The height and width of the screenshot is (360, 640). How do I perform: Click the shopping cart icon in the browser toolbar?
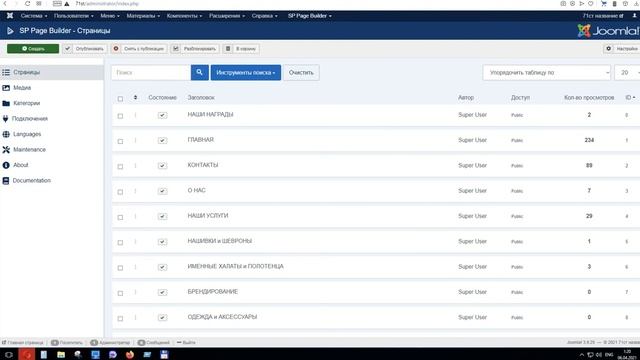tap(604, 4)
